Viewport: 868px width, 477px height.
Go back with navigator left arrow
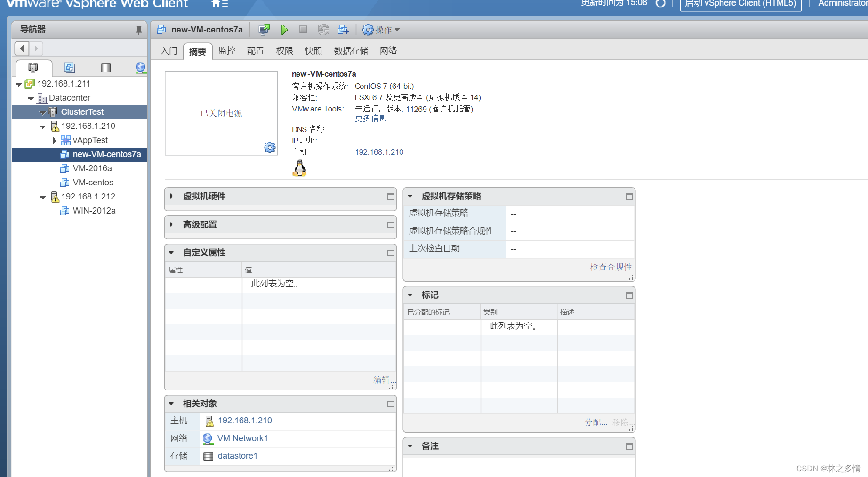22,48
